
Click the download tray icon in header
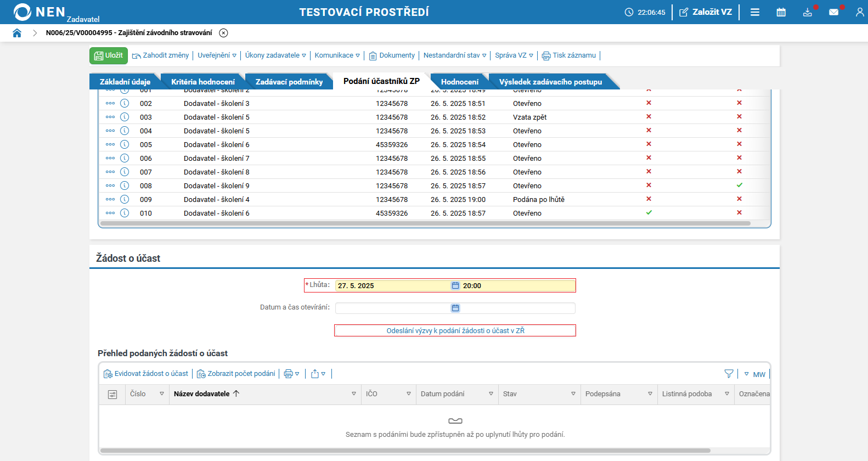point(807,12)
